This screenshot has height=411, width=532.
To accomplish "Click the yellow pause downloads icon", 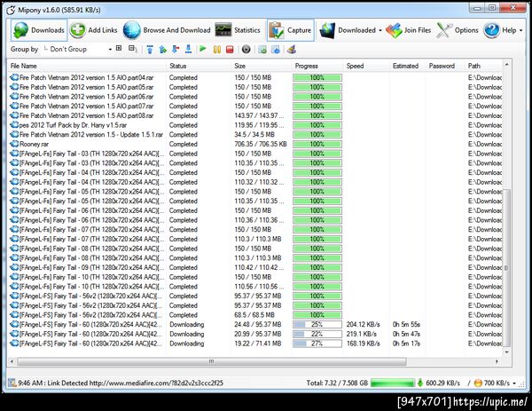I will coord(217,50).
